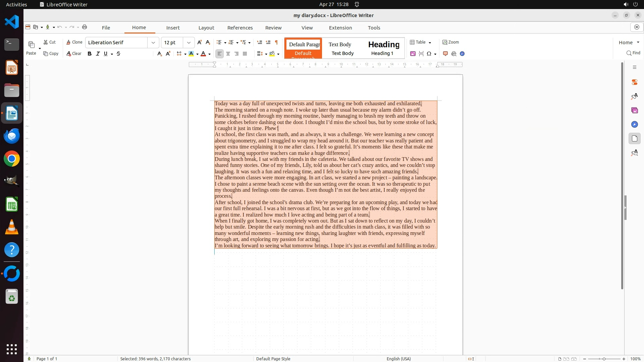Insert image icon in ribbon
Screen dimensions: 644x362
point(413,54)
